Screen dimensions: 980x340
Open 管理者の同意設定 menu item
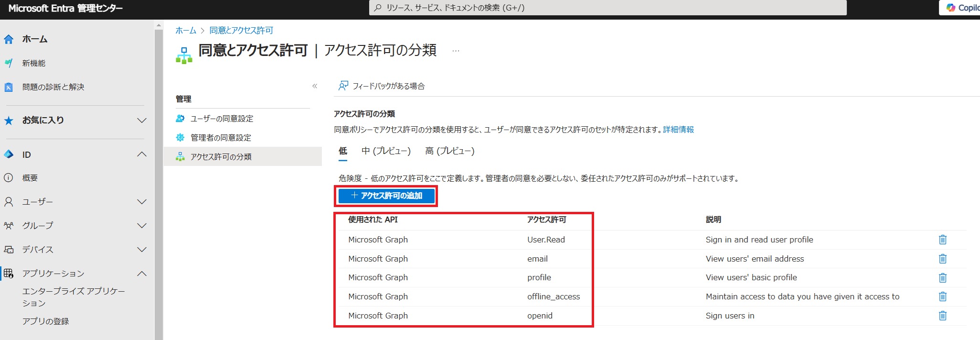point(243,138)
